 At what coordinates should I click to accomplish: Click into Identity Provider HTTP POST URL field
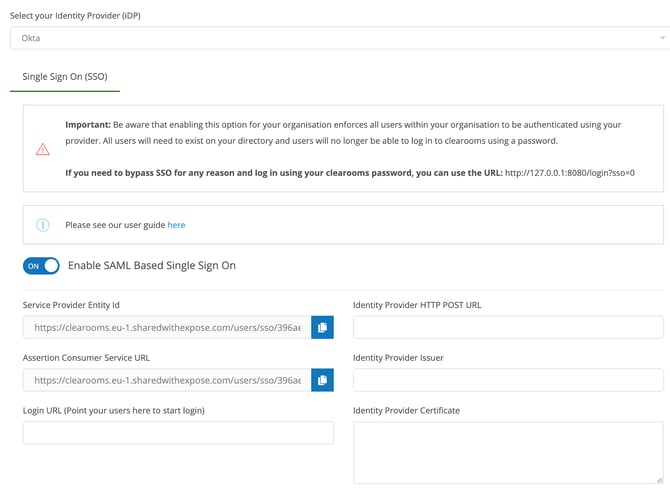(x=508, y=327)
